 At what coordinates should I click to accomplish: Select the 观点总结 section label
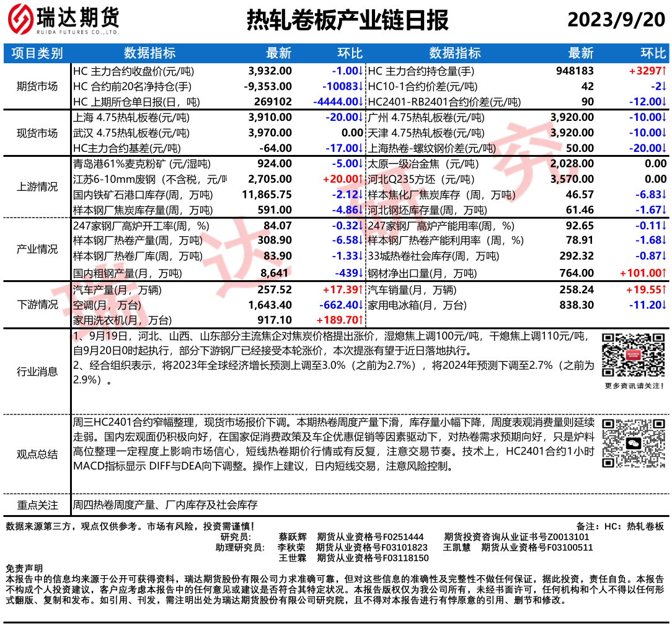[37, 454]
